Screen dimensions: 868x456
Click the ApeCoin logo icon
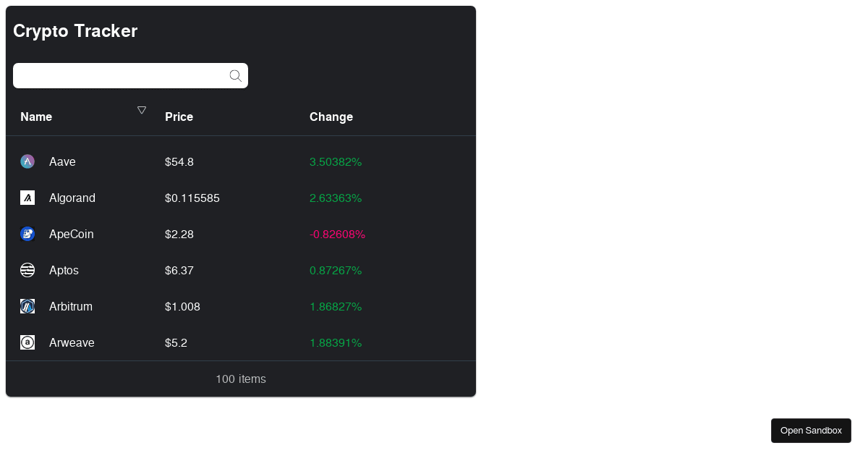(x=27, y=234)
